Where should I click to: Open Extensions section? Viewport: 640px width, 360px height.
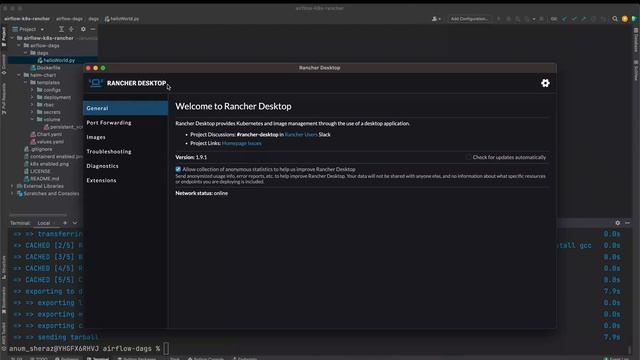click(x=125, y=180)
